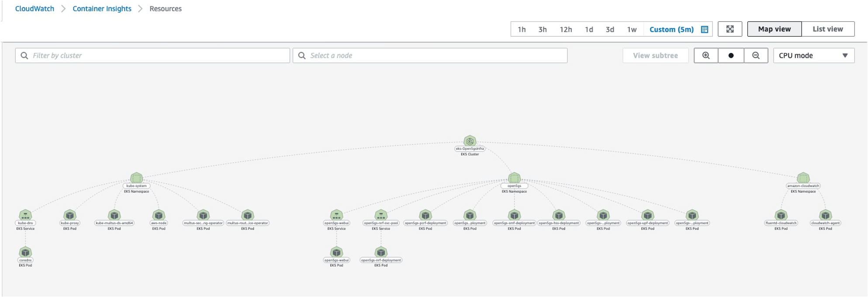
Task: Click the zoom in magnifier icon
Action: pyautogui.click(x=705, y=56)
